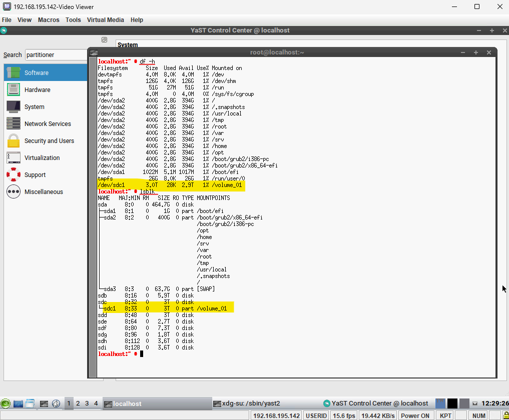Image resolution: width=509 pixels, height=420 pixels.
Task: Click the KPT status bar field
Action: point(446,416)
